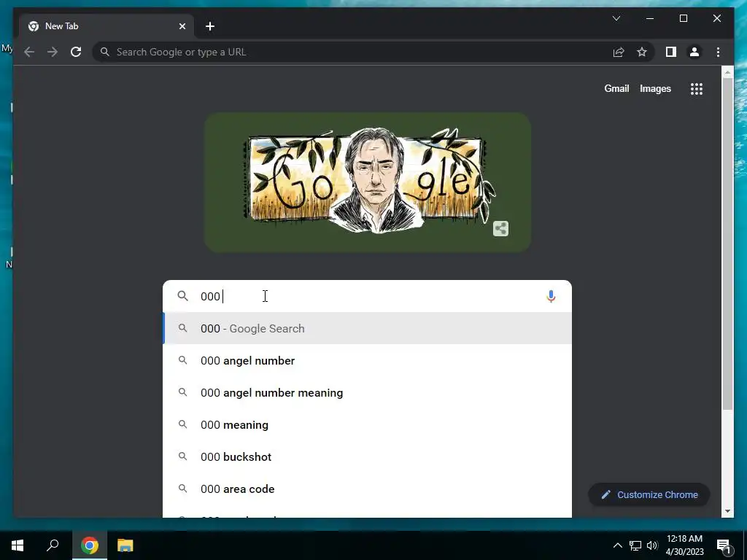Choose '000 angel number meaning' suggestion

tap(367, 393)
